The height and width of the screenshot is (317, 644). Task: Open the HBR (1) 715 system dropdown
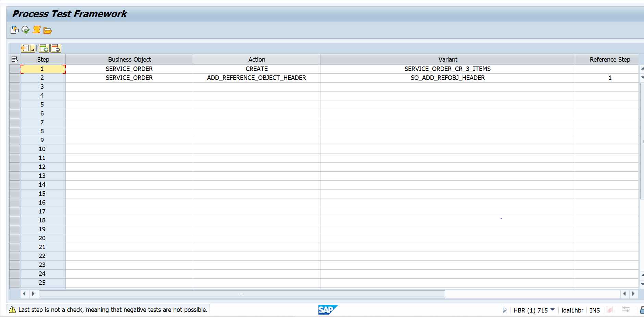coord(552,309)
